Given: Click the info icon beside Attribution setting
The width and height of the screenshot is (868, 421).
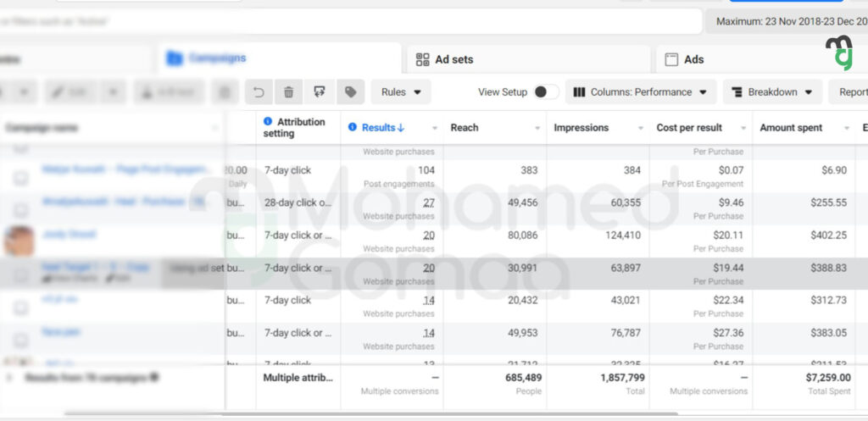Looking at the screenshot, I should tap(269, 122).
